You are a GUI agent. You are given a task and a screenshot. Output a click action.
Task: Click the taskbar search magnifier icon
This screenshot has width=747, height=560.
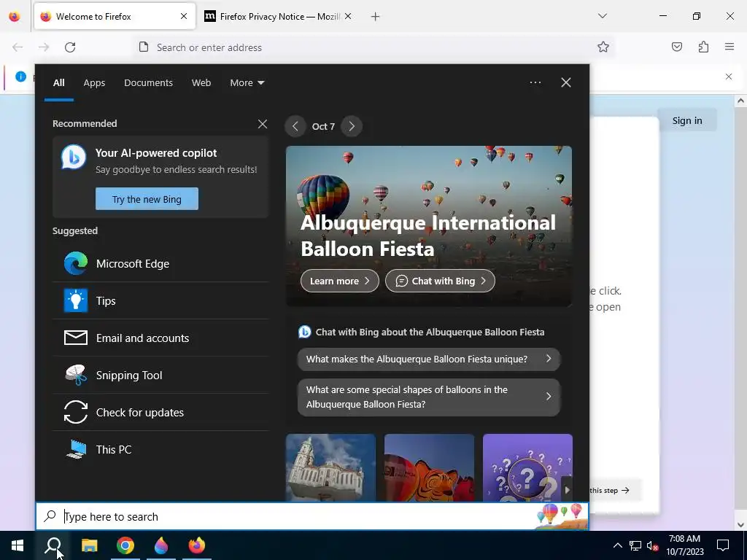(53, 545)
